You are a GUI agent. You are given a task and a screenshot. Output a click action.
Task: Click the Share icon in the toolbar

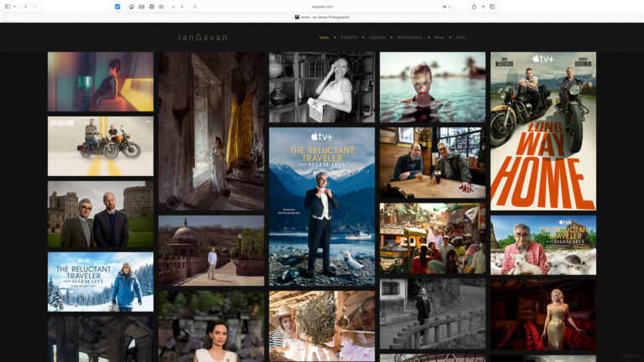click(x=474, y=7)
